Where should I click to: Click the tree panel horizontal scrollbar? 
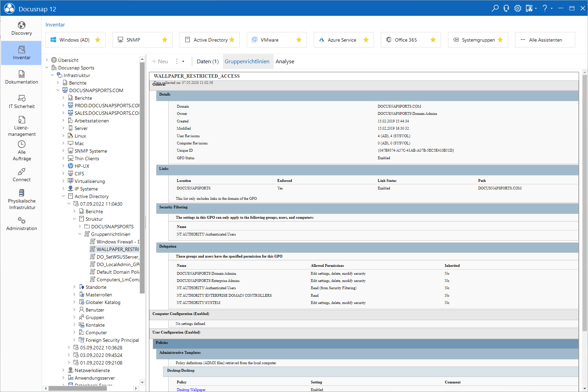(x=91, y=388)
